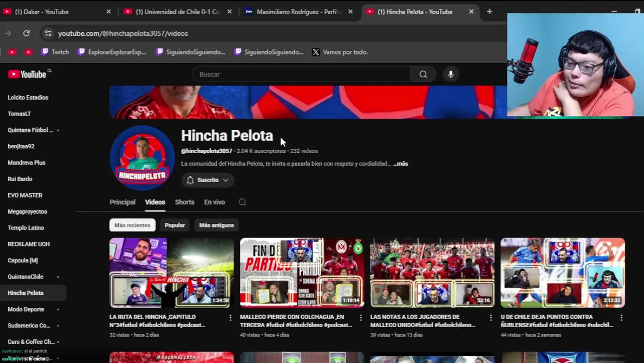Close the Hincha Pelota YouTube tab
644x363 pixels.
tap(471, 12)
